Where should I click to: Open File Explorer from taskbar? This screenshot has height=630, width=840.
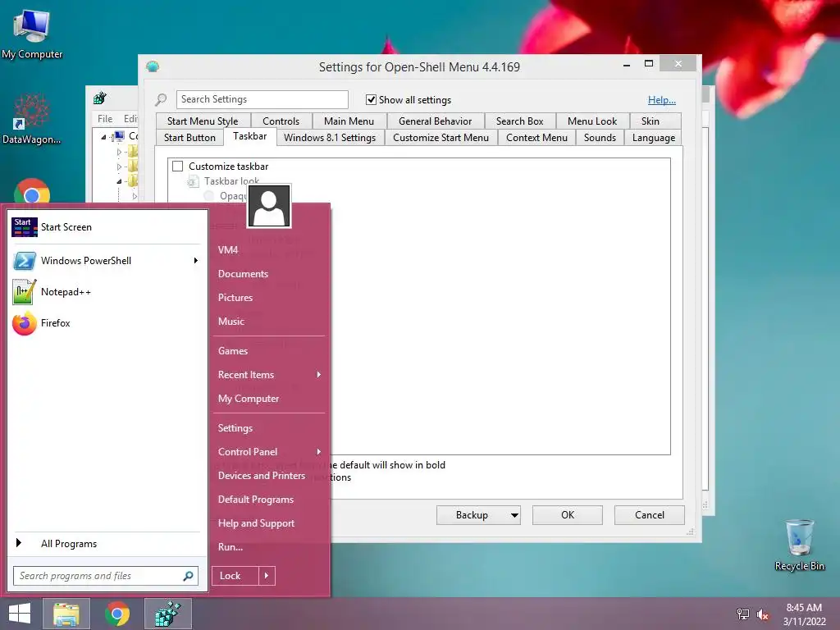pyautogui.click(x=66, y=614)
